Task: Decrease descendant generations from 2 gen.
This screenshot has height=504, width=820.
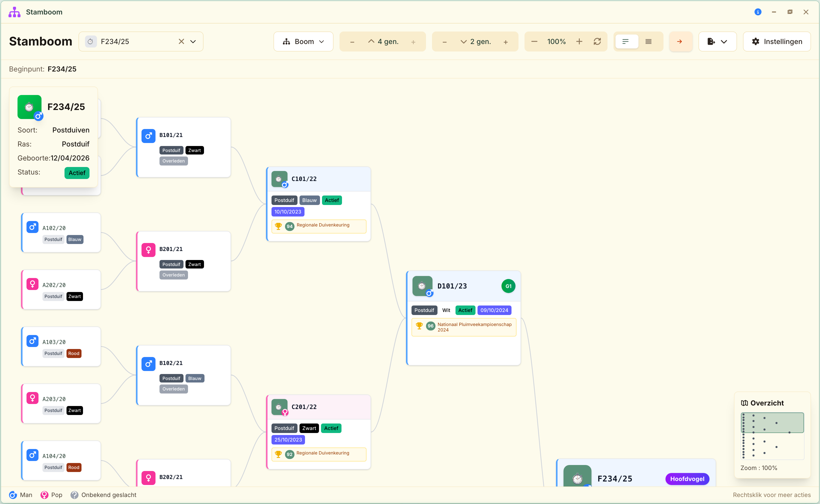Action: tap(444, 42)
